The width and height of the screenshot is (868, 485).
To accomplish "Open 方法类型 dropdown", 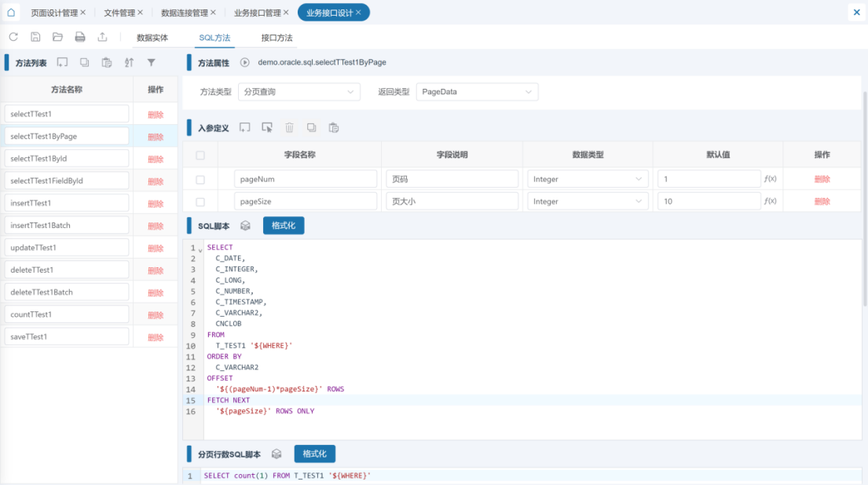I will (x=299, y=92).
